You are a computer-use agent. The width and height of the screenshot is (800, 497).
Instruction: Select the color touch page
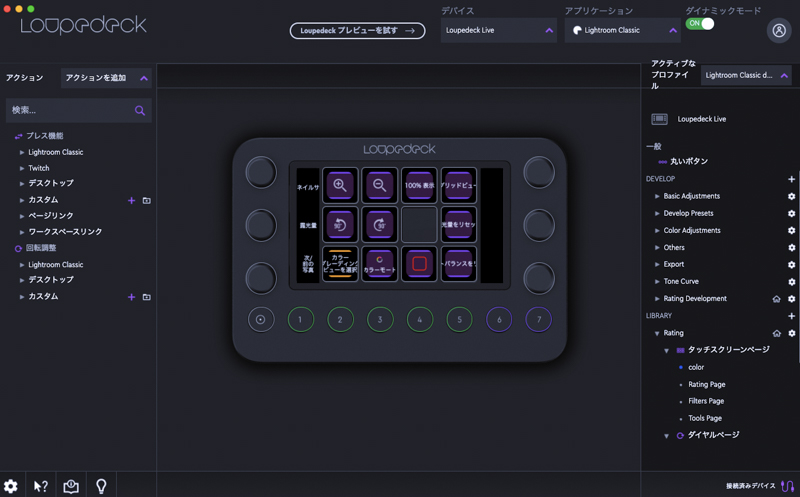(696, 367)
